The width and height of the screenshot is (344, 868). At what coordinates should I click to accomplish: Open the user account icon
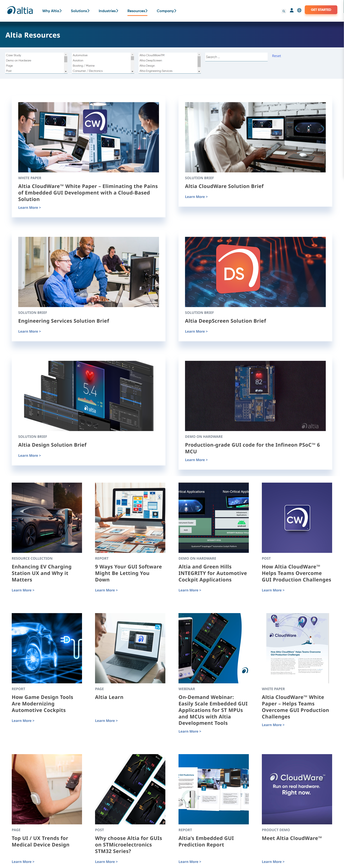pos(292,10)
